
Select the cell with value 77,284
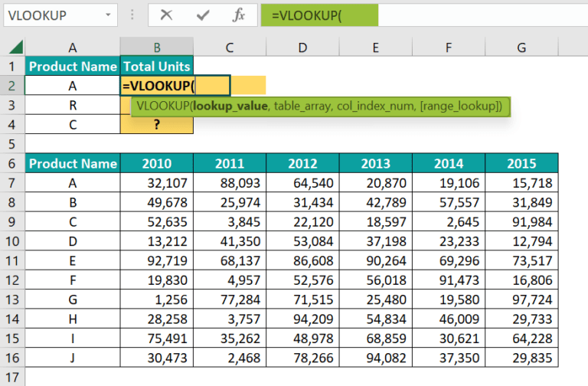230,299
